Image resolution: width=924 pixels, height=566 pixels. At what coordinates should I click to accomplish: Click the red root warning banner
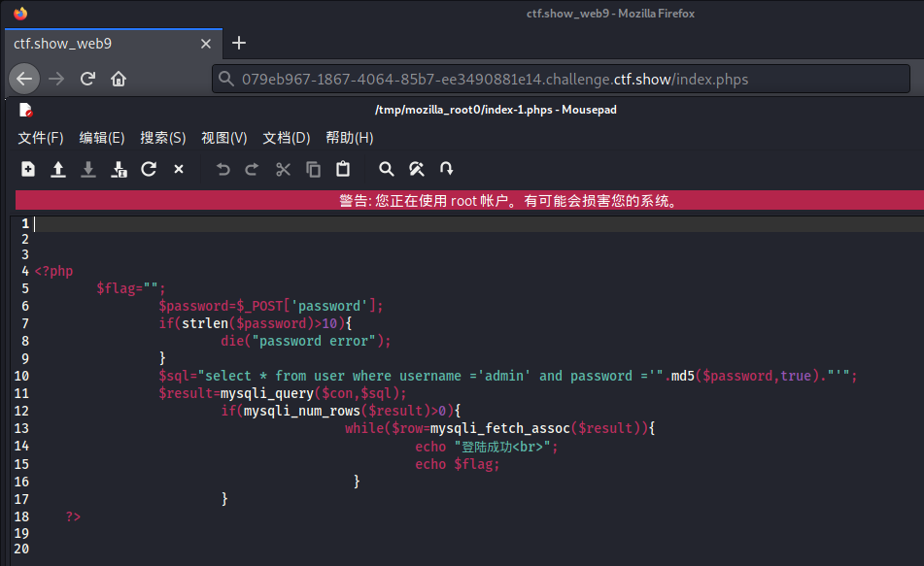coord(462,200)
